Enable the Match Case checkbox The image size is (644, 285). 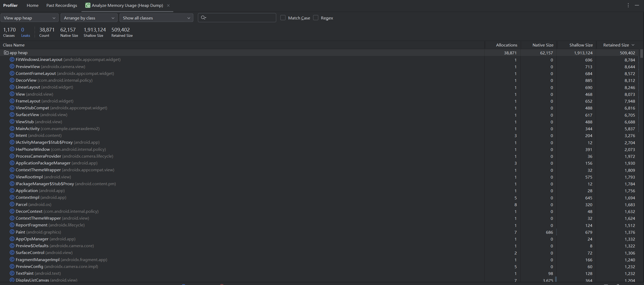click(x=283, y=18)
